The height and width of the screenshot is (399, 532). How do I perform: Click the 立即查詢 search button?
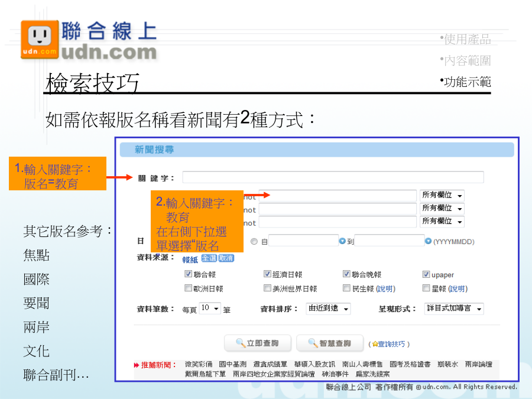coord(258,343)
